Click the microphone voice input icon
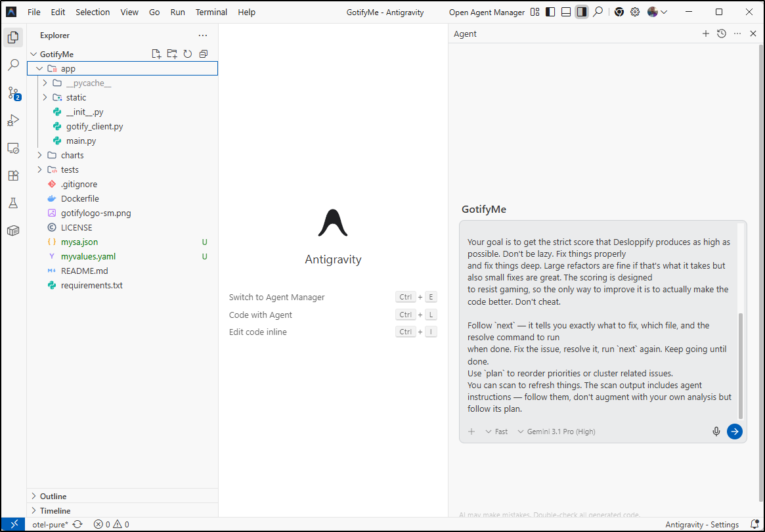The image size is (765, 532). tap(716, 432)
